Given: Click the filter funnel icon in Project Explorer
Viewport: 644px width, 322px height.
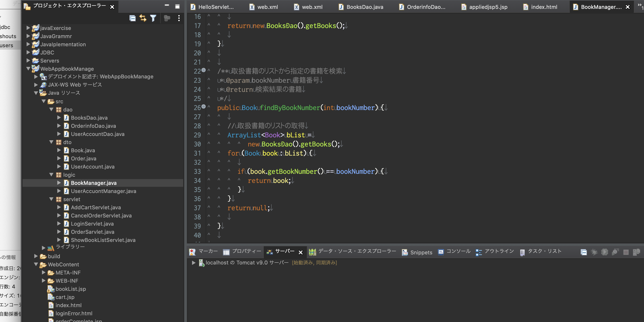Looking at the screenshot, I should click(153, 18).
